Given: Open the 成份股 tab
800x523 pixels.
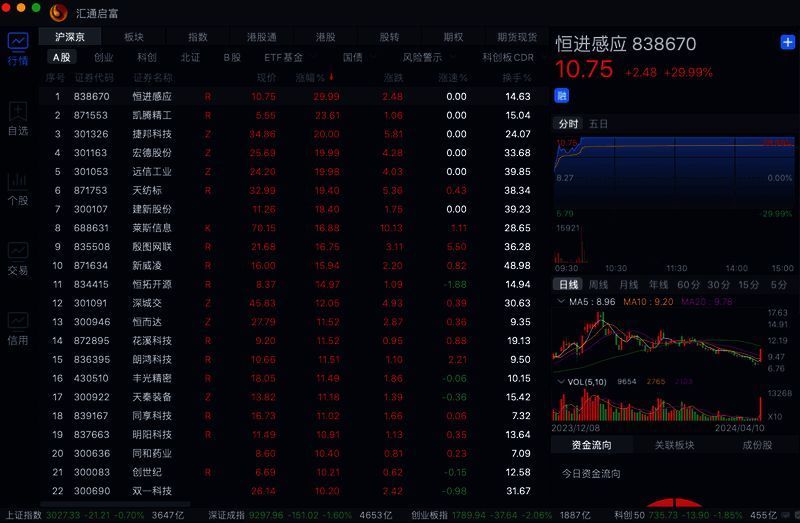Looking at the screenshot, I should click(757, 445).
